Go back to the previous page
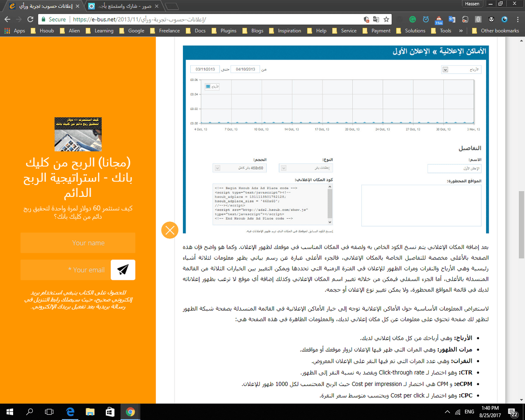This screenshot has height=420, width=525. [x=7, y=19]
